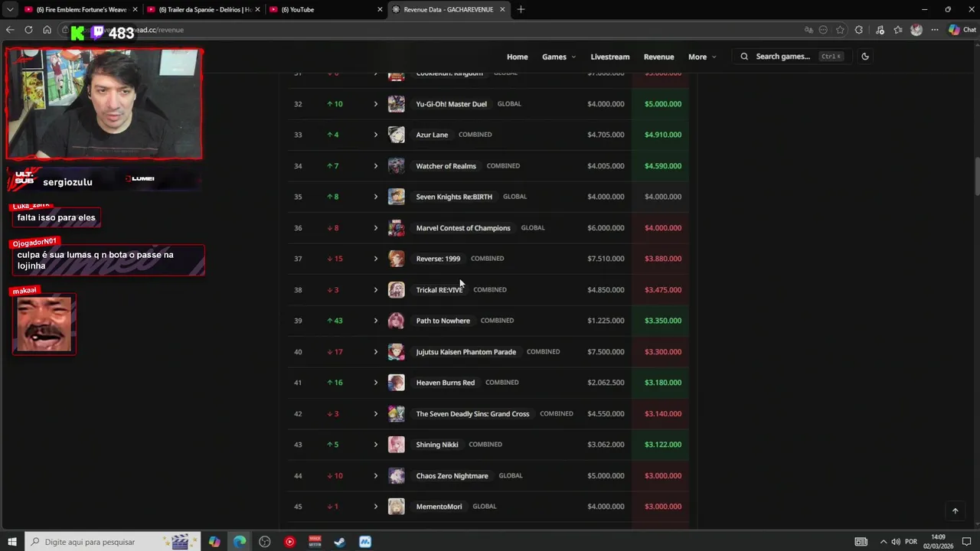Image resolution: width=980 pixels, height=551 pixels.
Task: Open browser Settings and more menu
Action: (934, 30)
